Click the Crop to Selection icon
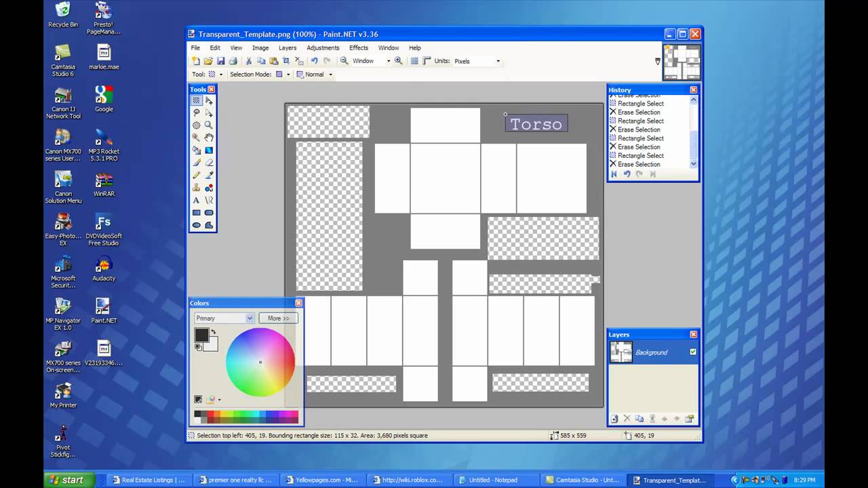The height and width of the screenshot is (488, 868). point(286,61)
